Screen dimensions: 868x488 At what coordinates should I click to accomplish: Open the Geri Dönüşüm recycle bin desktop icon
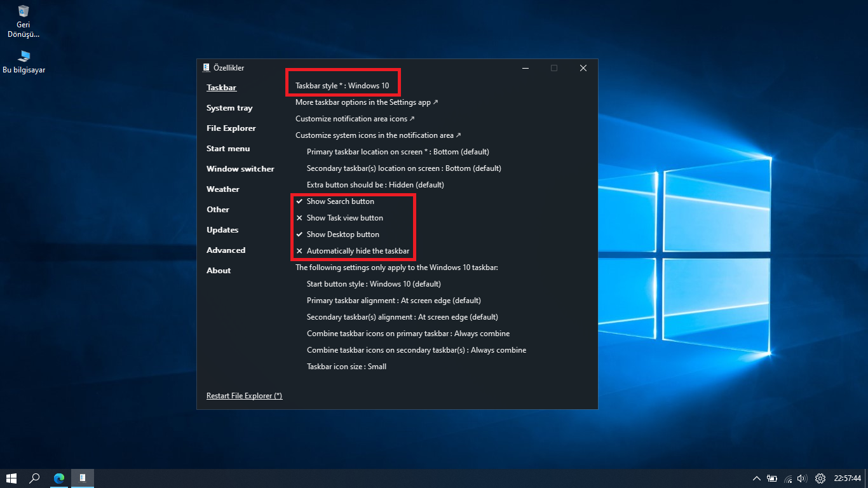pos(24,21)
